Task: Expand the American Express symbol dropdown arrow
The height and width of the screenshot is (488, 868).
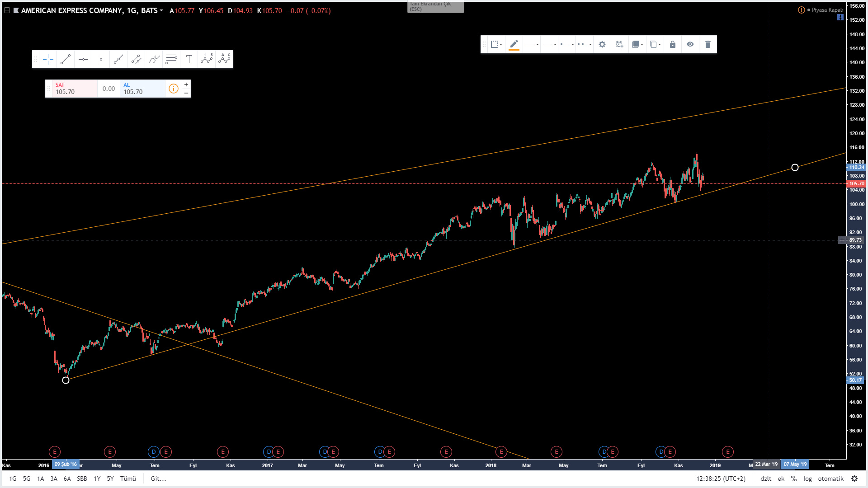Action: (161, 10)
